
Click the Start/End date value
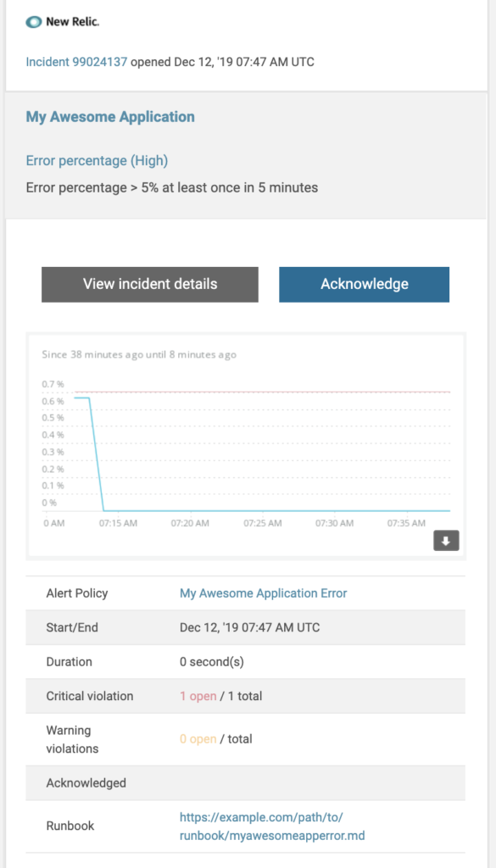tap(249, 628)
